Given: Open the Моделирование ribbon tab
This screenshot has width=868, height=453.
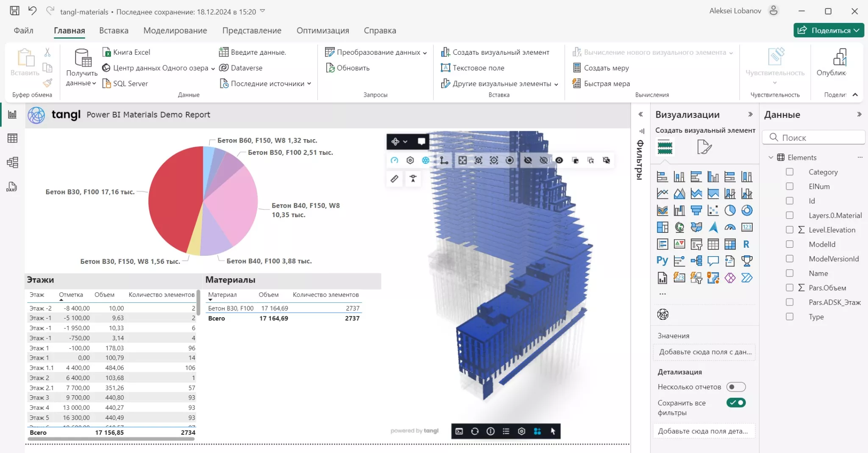Looking at the screenshot, I should pyautogui.click(x=175, y=31).
